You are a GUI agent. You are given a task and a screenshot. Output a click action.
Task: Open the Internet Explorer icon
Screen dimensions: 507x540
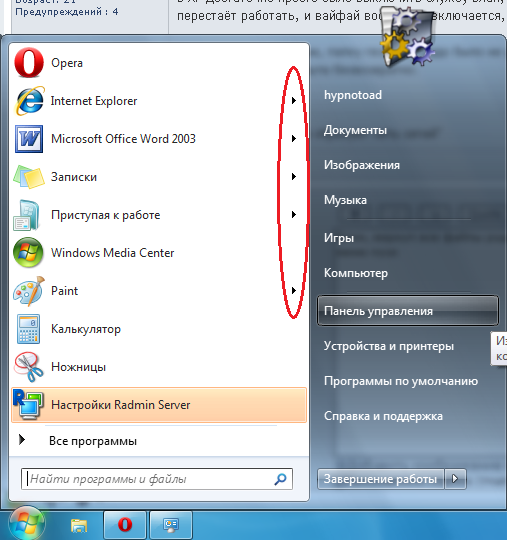coord(29,101)
